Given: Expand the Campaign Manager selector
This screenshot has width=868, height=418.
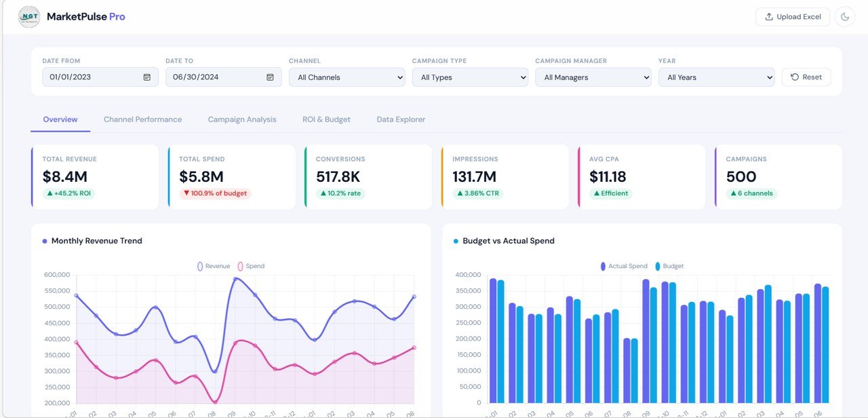Looking at the screenshot, I should tap(593, 77).
